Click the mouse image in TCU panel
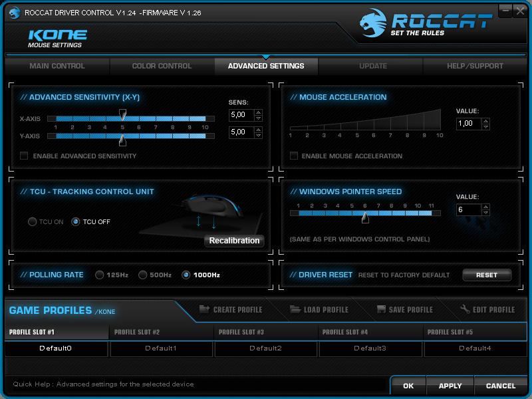The width and height of the screenshot is (532, 399). click(x=212, y=206)
